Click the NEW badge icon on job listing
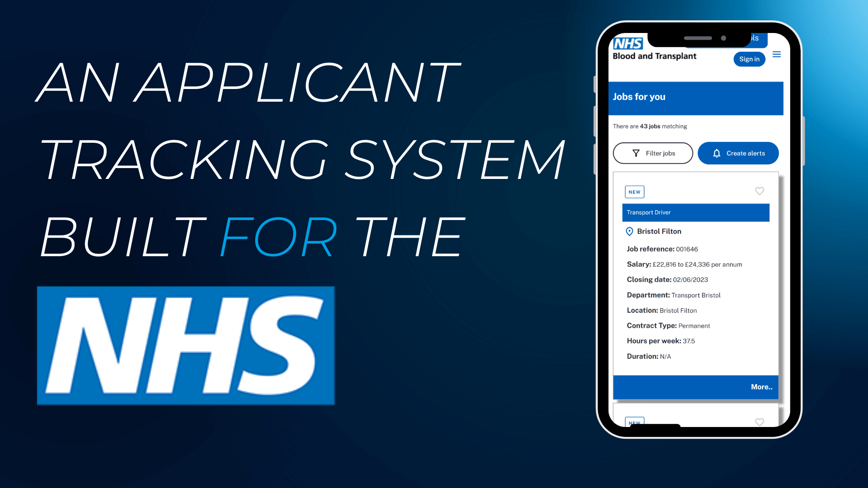The height and width of the screenshot is (488, 868). [x=634, y=191]
